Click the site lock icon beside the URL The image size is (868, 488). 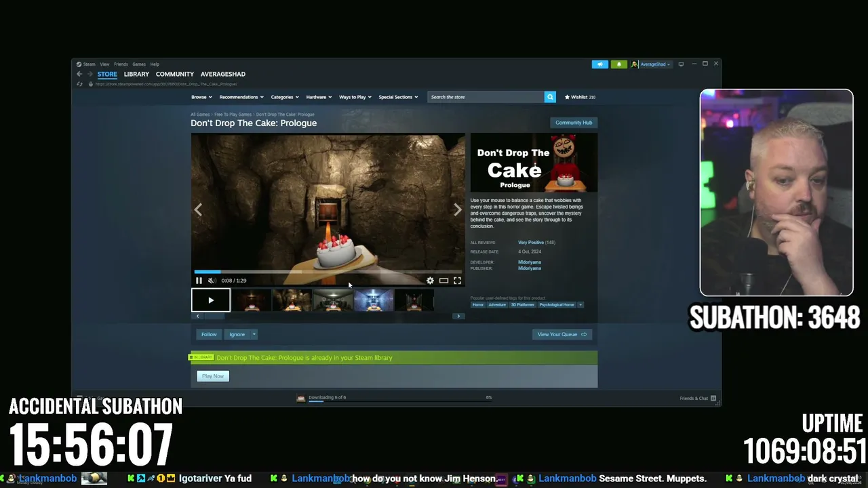90,84
